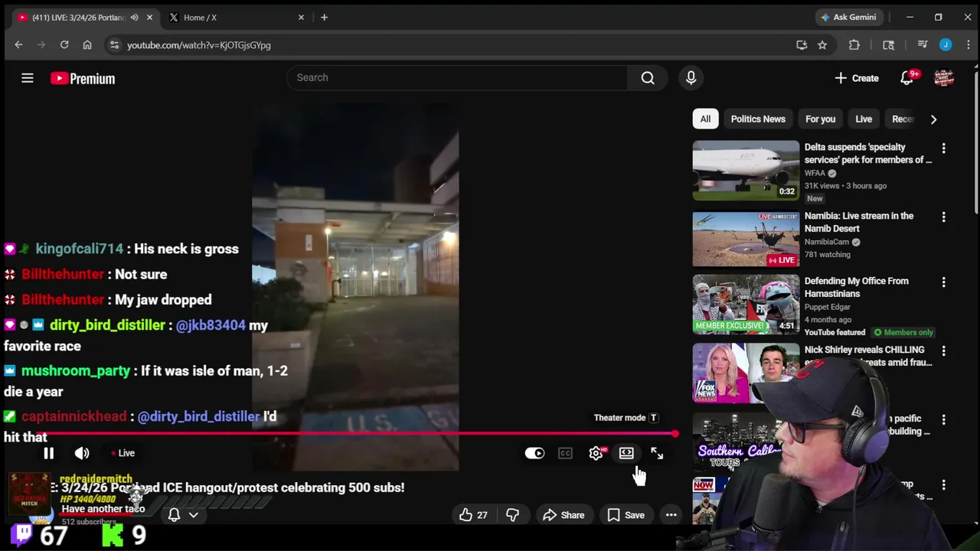Open Defending My Office video thumbnail

click(746, 304)
